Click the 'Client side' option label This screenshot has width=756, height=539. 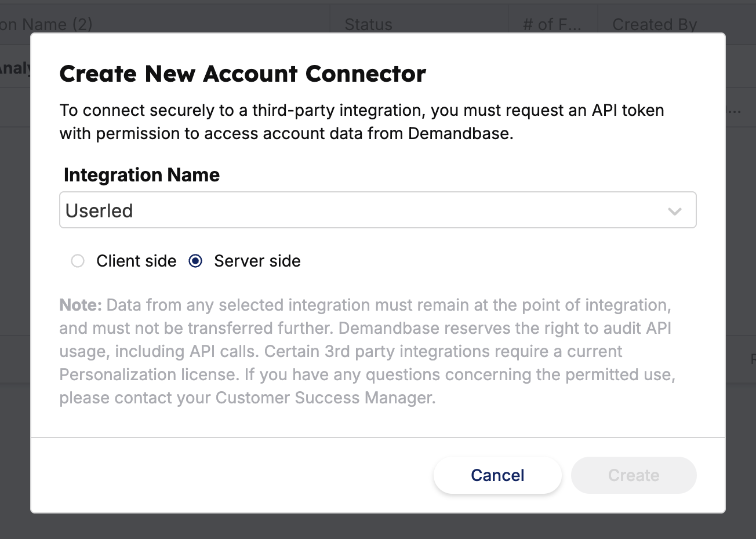(136, 261)
